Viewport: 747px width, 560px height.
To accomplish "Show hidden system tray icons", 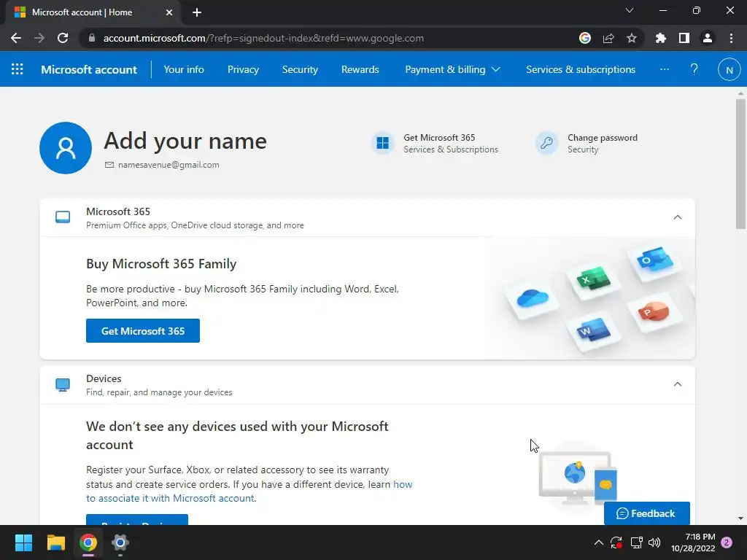I will [599, 542].
